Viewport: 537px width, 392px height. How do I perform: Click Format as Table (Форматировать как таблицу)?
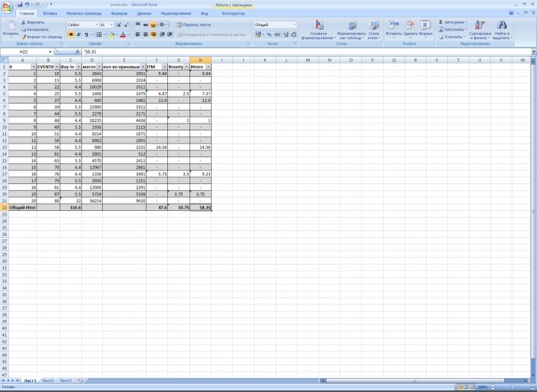coord(351,27)
